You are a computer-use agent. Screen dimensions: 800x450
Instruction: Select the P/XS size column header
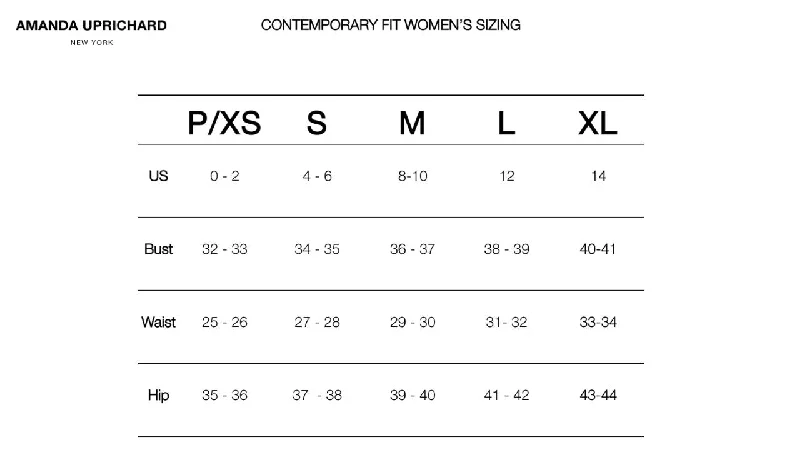pos(224,123)
